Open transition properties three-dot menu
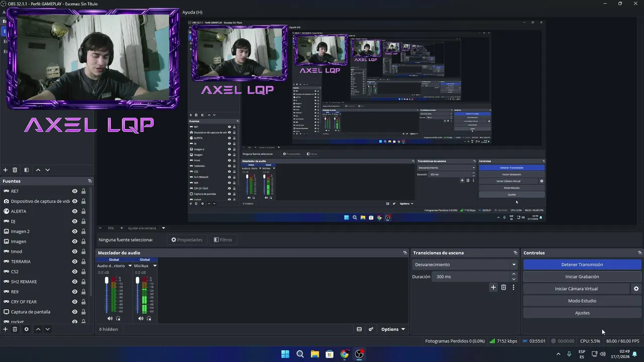The image size is (644, 362). point(513,288)
